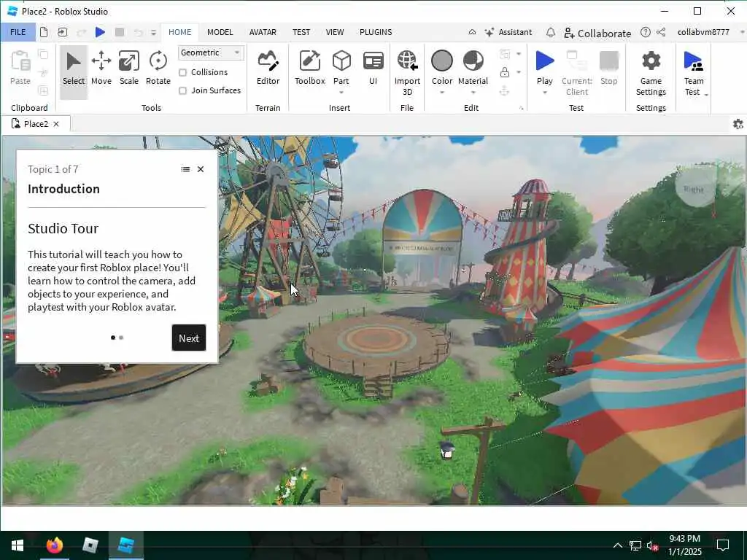The image size is (747, 560).
Task: Activate the Move tool
Action: (x=101, y=69)
